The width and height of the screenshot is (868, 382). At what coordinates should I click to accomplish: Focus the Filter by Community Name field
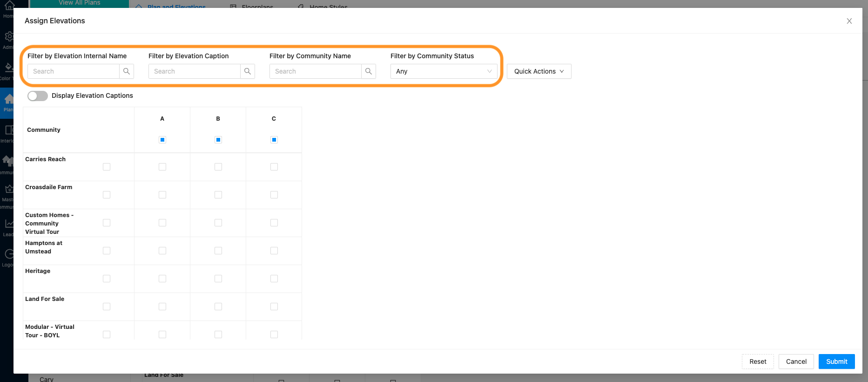316,71
